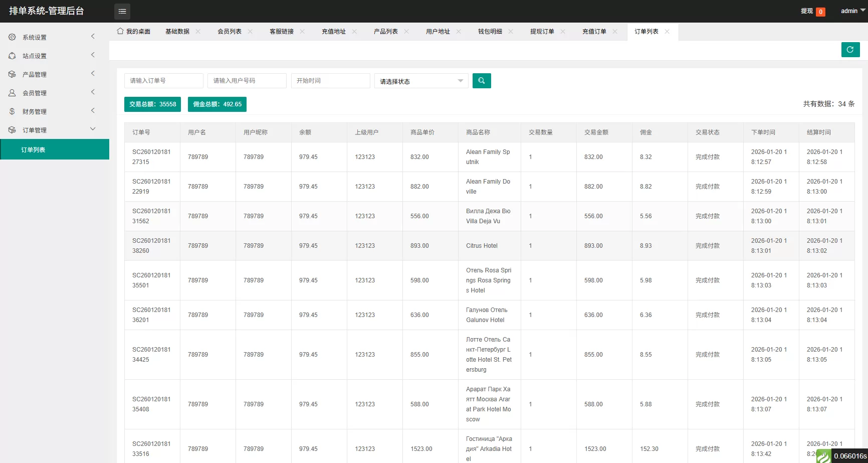Click the hamburger menu toggle icon
This screenshot has width=868, height=463.
pos(122,11)
